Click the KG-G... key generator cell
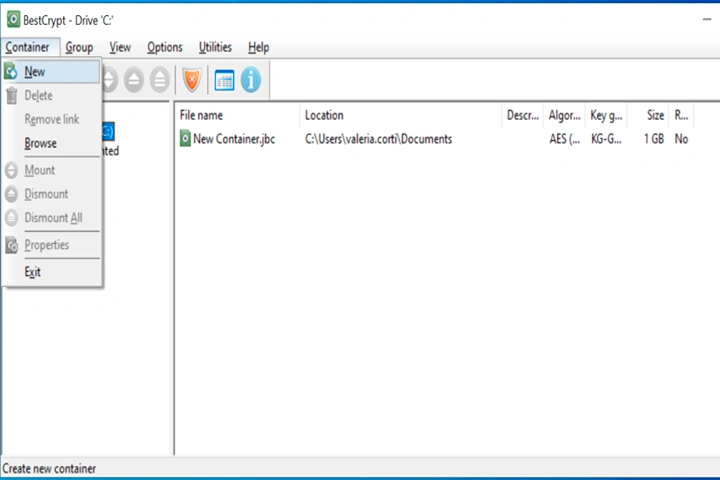The image size is (720, 480). (x=606, y=139)
